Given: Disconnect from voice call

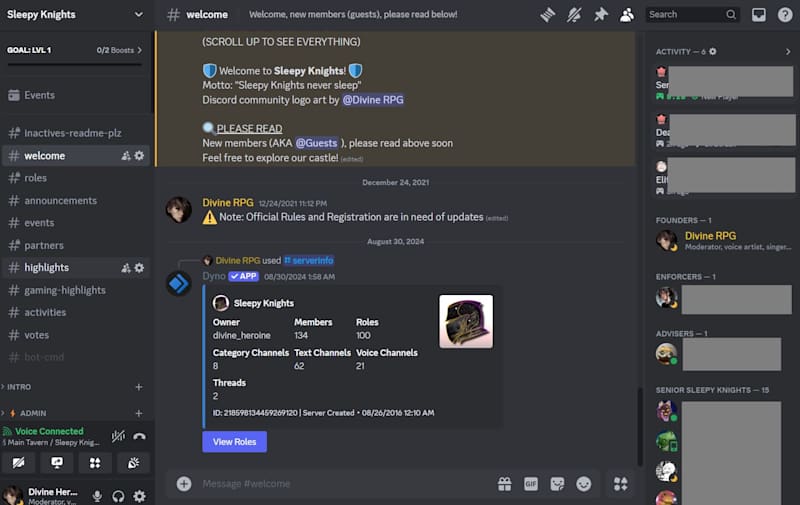Looking at the screenshot, I should (x=139, y=436).
